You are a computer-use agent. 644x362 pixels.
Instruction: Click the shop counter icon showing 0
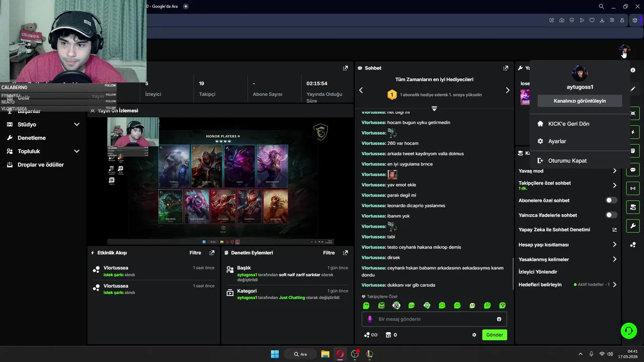391,335
